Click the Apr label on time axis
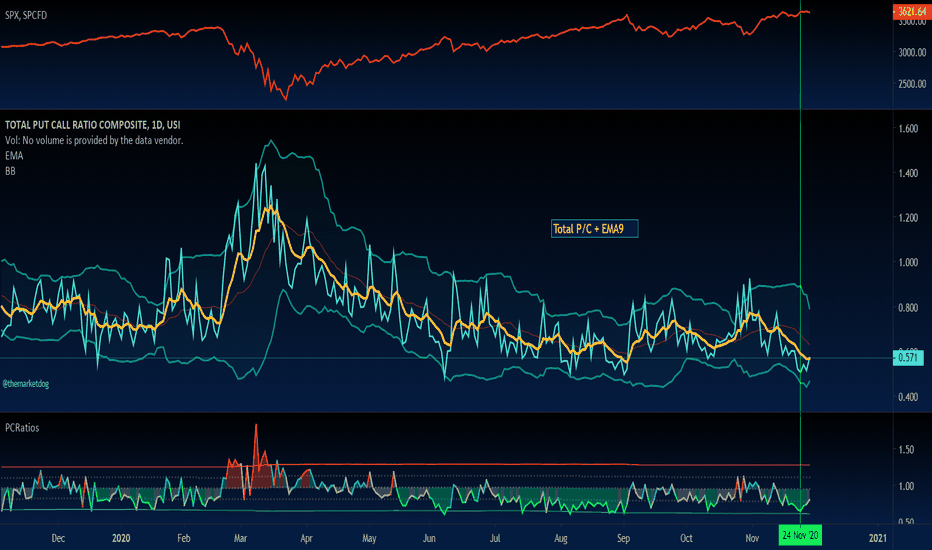The height and width of the screenshot is (550, 932). click(306, 539)
